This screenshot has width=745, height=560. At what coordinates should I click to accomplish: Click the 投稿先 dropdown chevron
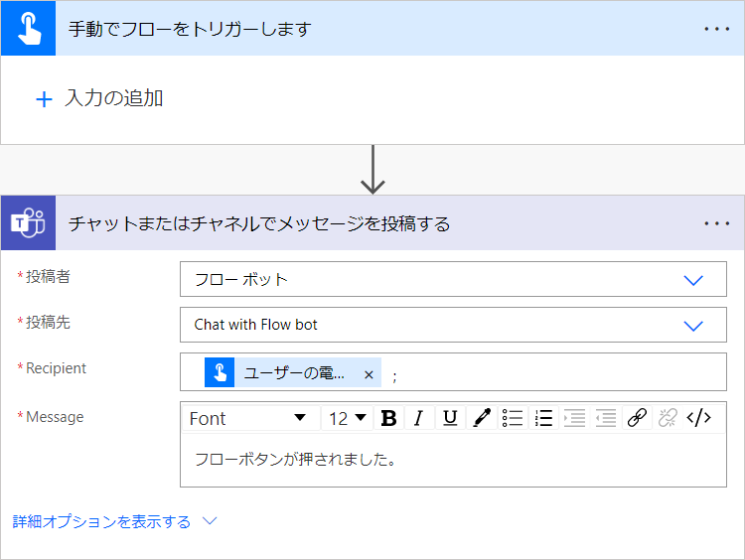point(693,326)
